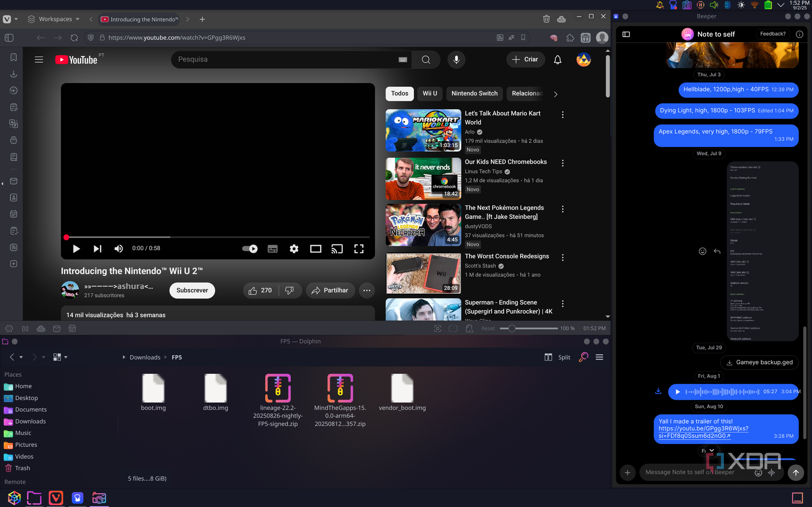The image size is (812, 507).
Task: Expand Dolphin's view mode dropdown arrow
Action: coord(66,357)
